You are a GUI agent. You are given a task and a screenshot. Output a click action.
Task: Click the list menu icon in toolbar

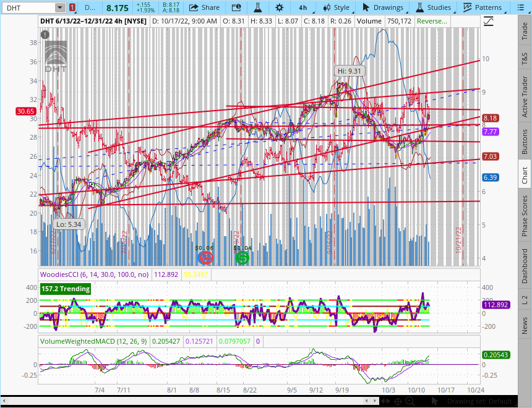(x=520, y=7)
